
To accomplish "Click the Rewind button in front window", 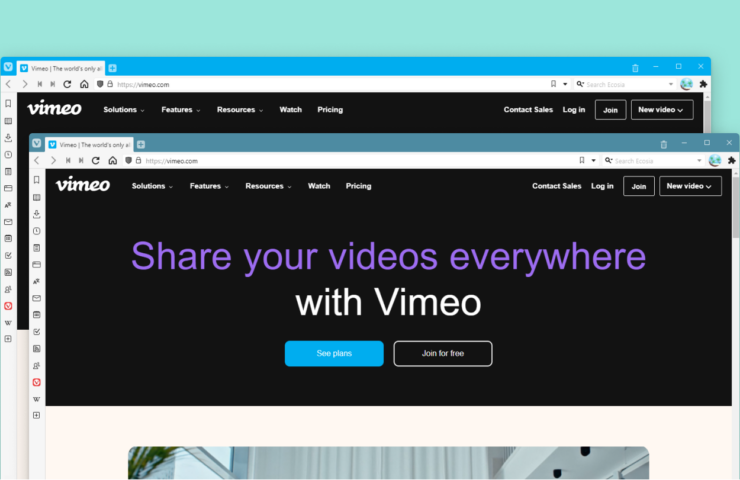I will (x=68, y=160).
